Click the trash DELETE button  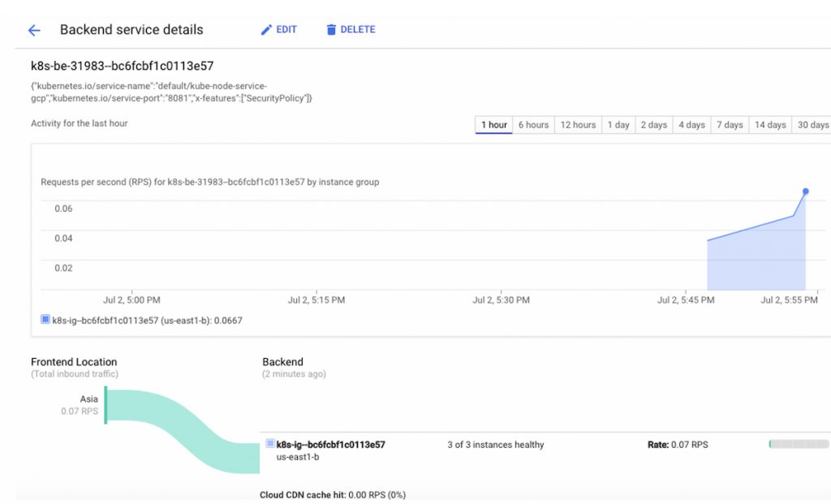tap(351, 30)
